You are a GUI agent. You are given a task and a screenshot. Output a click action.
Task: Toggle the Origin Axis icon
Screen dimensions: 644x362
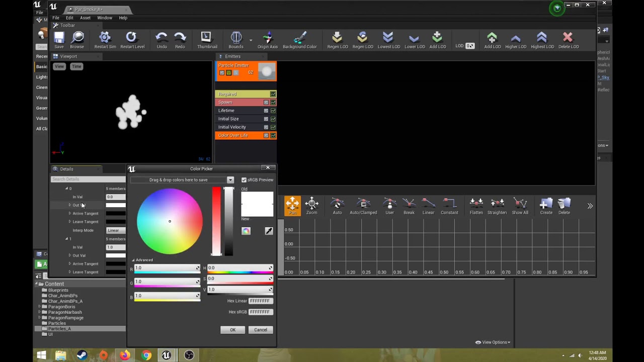point(267,40)
